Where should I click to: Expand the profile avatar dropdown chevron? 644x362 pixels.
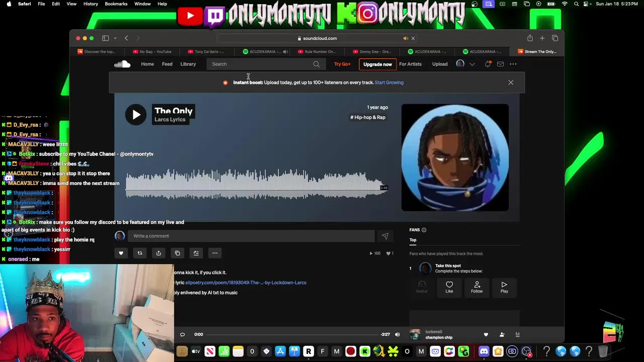(x=472, y=64)
